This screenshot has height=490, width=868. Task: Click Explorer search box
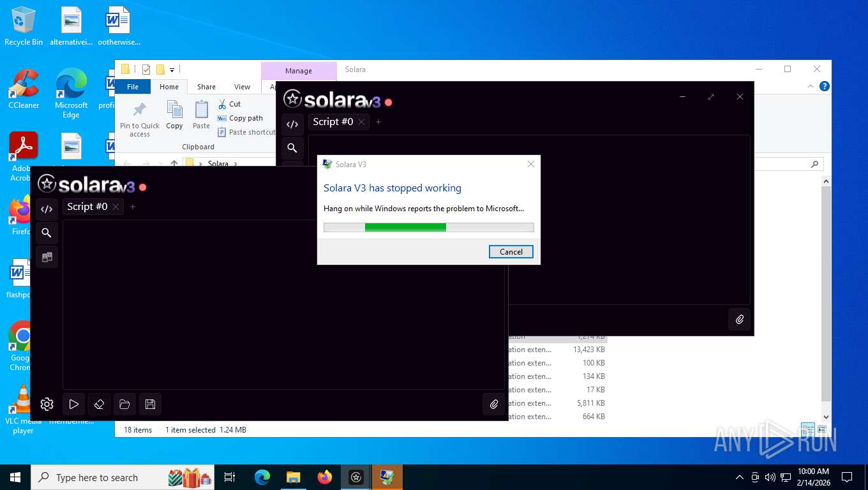click(x=788, y=164)
